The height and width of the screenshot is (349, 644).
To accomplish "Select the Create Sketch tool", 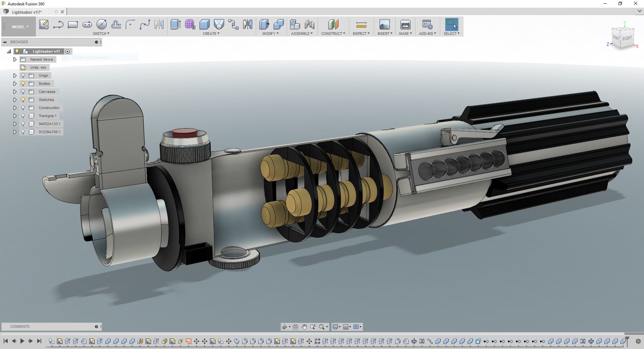I will point(44,24).
